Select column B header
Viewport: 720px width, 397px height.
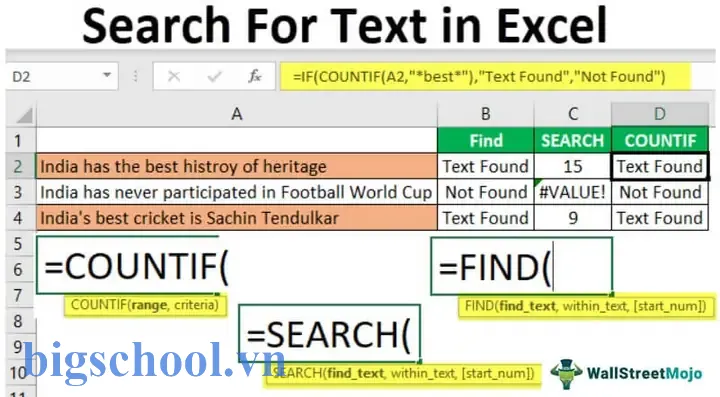click(x=486, y=114)
